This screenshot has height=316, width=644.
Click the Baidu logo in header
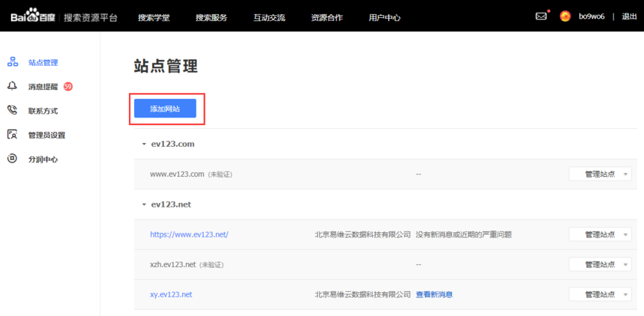pyautogui.click(x=33, y=16)
